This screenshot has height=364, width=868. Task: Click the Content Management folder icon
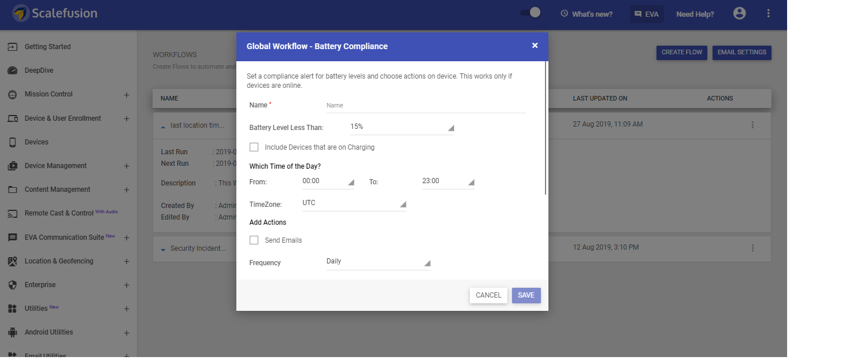pos(13,190)
